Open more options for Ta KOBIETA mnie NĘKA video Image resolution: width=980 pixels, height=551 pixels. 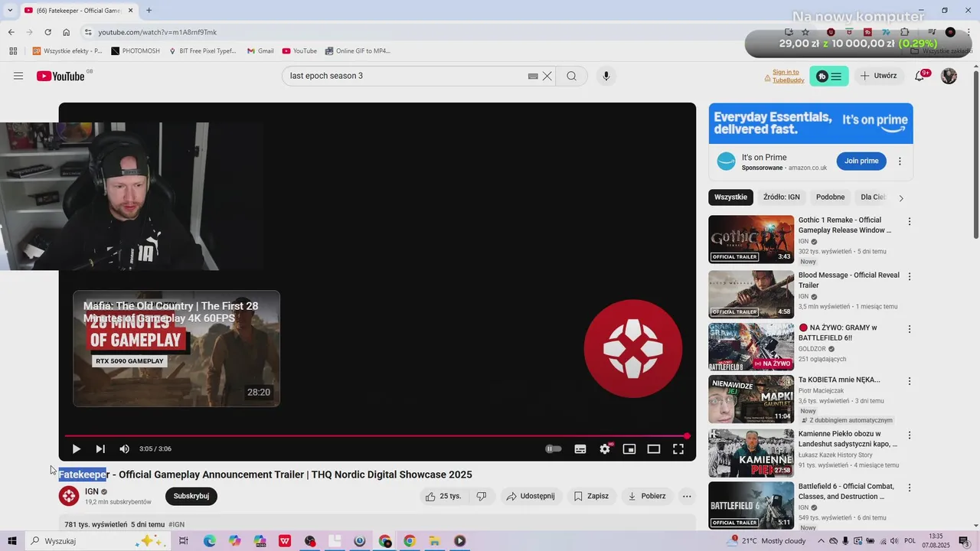(x=910, y=381)
